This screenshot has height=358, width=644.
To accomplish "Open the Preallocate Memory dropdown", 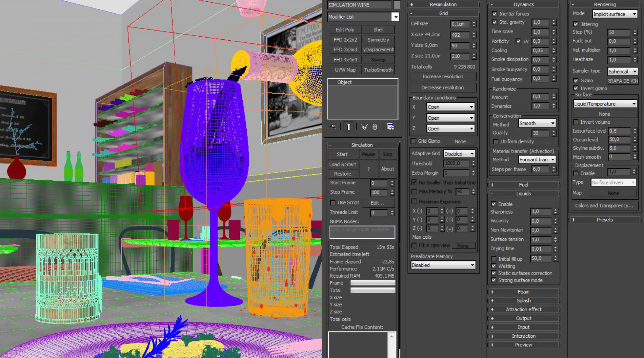I will (x=443, y=265).
